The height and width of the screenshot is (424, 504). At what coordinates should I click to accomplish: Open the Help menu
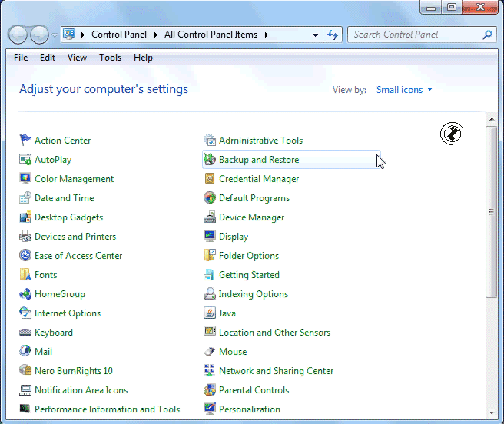tap(143, 58)
